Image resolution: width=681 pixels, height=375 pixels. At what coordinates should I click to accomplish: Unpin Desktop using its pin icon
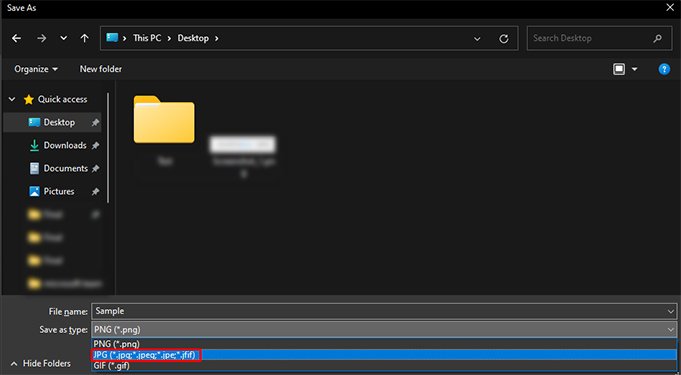95,123
